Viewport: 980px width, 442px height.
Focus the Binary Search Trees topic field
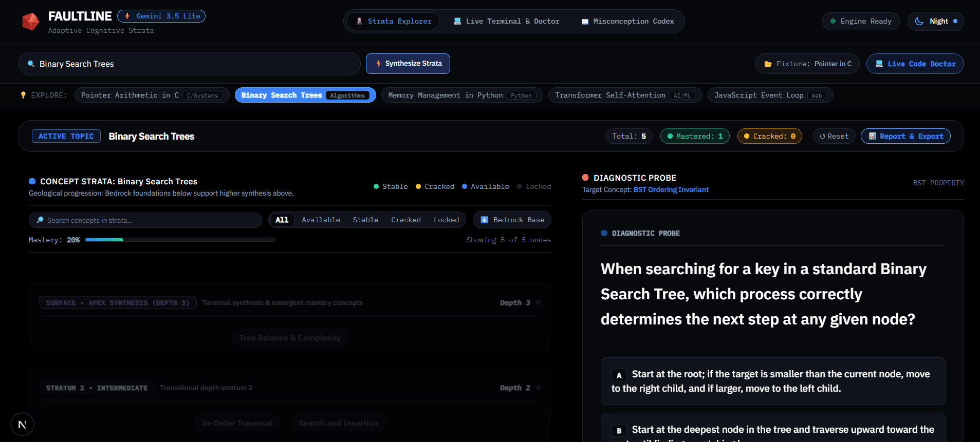(x=190, y=64)
